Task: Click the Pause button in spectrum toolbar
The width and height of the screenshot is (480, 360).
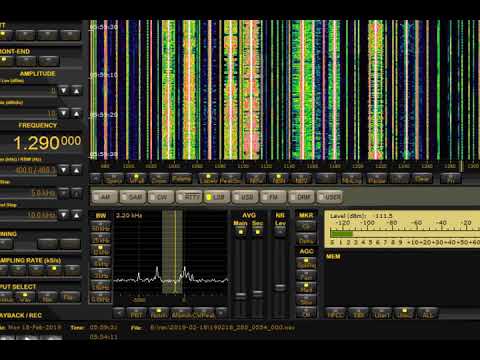Action: (x=377, y=179)
